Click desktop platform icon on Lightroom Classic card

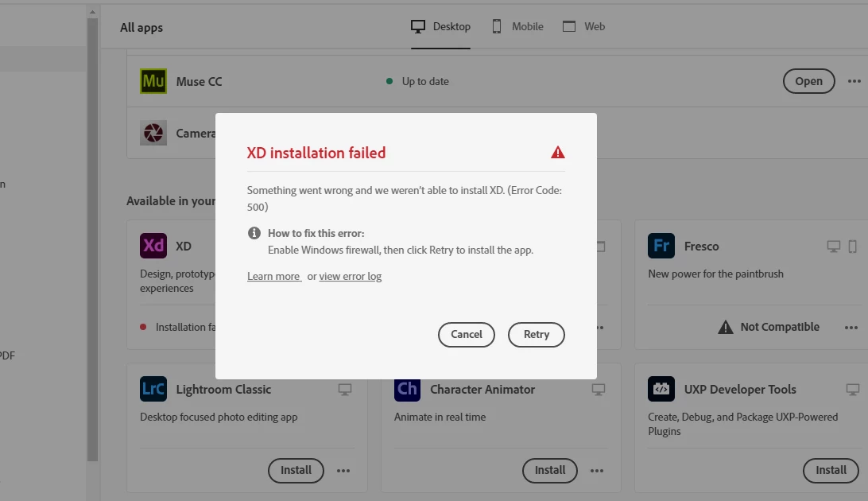point(345,390)
